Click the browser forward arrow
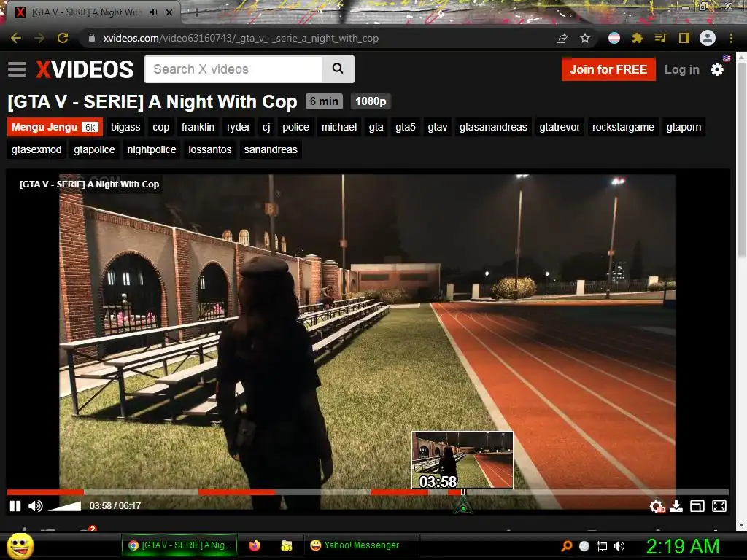Image resolution: width=747 pixels, height=560 pixels. tap(39, 38)
